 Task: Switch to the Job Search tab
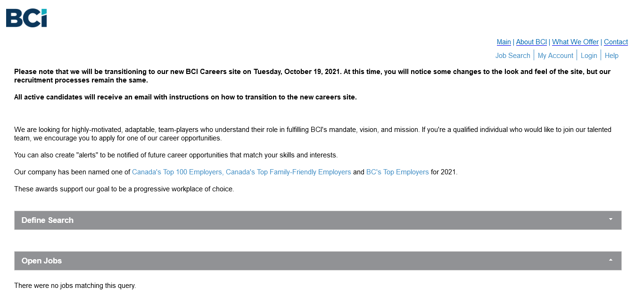pyautogui.click(x=512, y=56)
